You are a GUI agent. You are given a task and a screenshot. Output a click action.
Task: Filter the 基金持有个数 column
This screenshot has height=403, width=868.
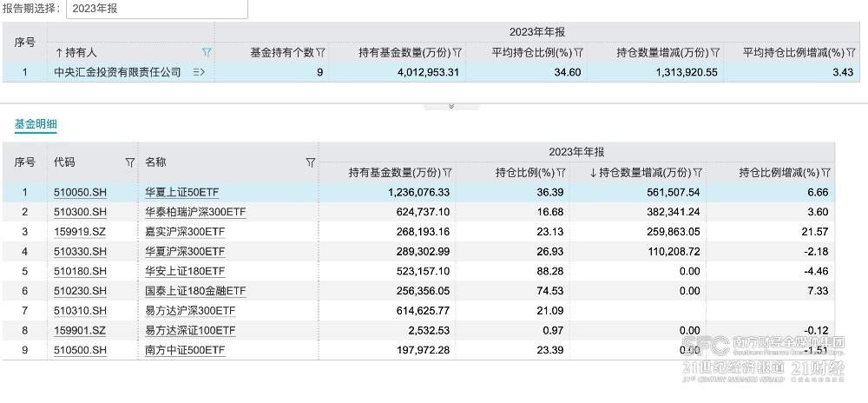[320, 53]
